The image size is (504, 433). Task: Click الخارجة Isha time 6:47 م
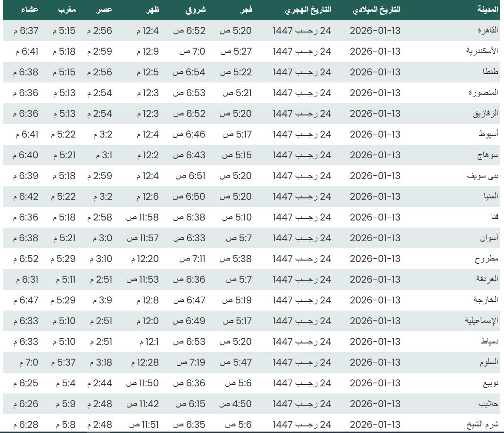point(26,300)
